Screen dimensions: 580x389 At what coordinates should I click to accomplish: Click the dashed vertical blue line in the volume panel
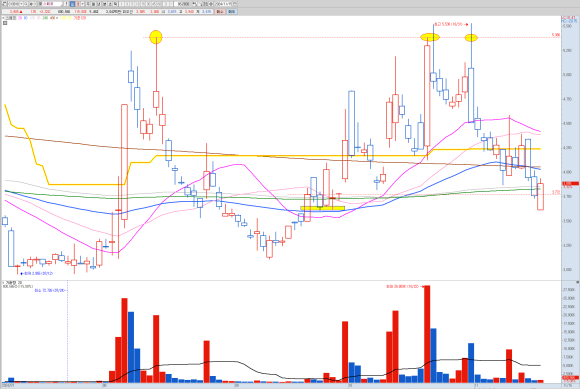coord(67,335)
